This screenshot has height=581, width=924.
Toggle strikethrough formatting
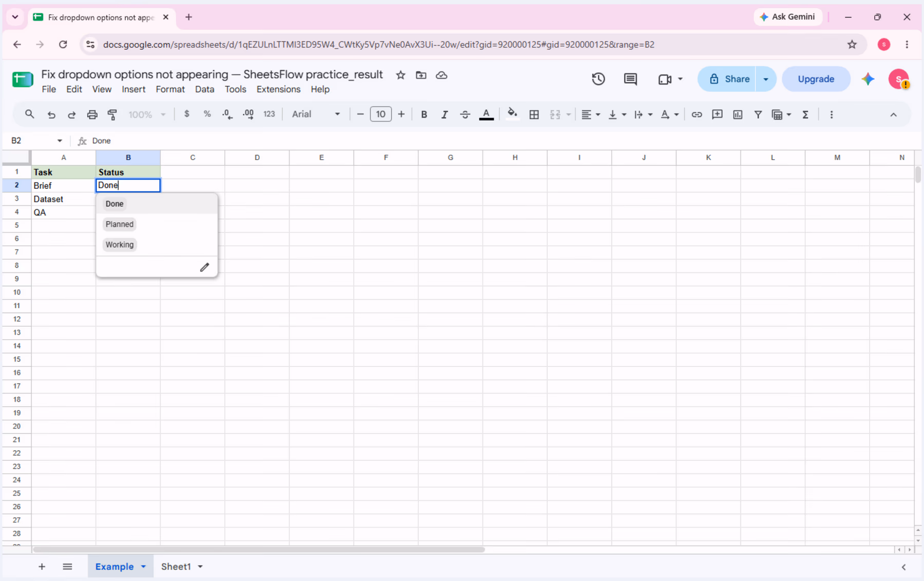465,114
